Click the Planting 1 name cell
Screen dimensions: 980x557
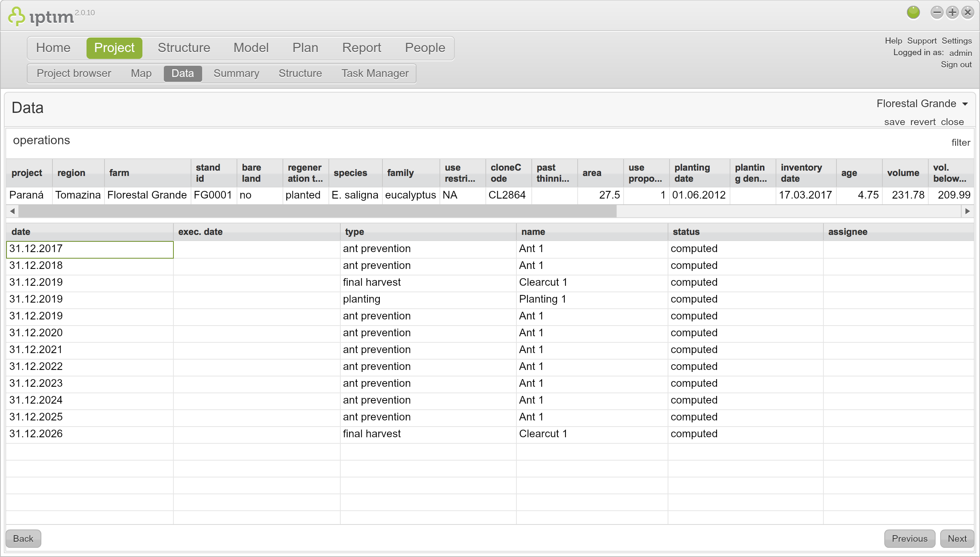592,300
